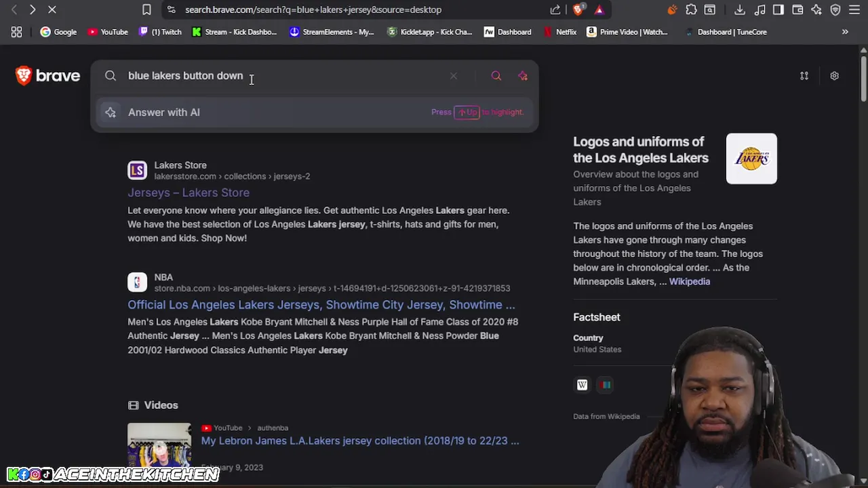
Task: Clear the search query with the X
Action: 454,76
